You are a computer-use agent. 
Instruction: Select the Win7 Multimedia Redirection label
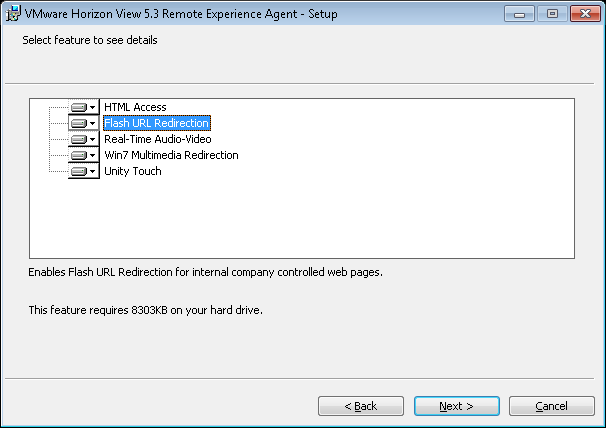tap(171, 155)
